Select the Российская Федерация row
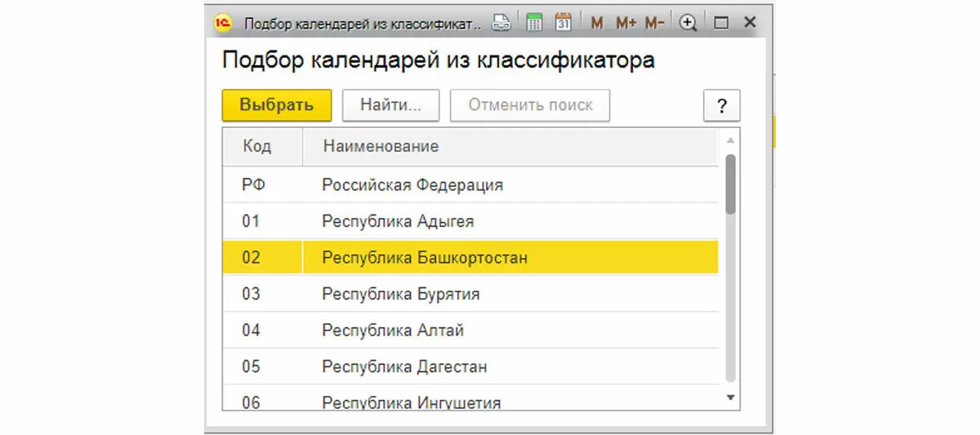The width and height of the screenshot is (980, 435). click(412, 185)
